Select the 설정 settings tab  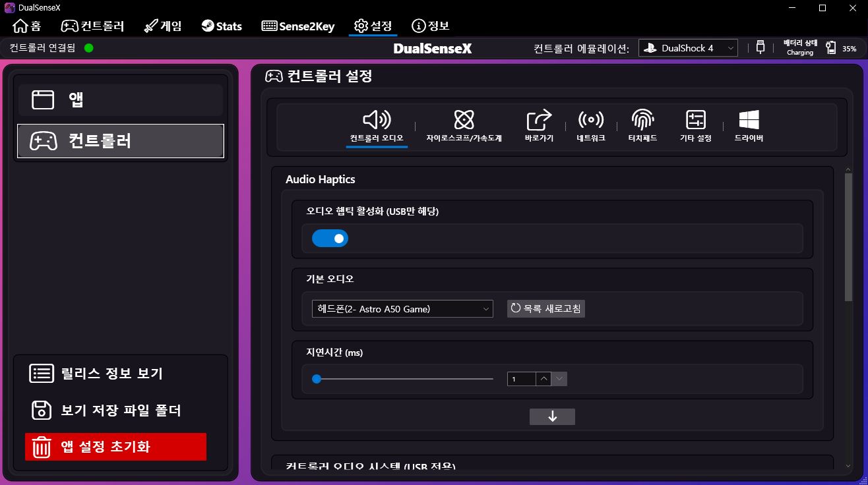(x=373, y=26)
